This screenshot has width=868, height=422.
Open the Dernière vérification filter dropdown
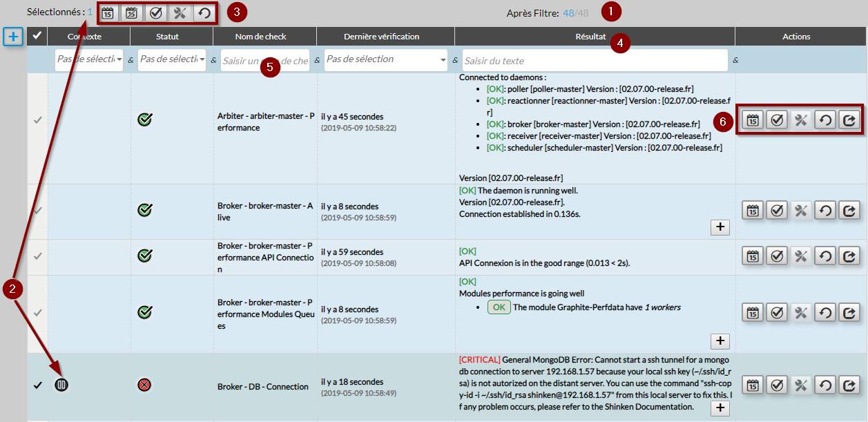tap(386, 60)
